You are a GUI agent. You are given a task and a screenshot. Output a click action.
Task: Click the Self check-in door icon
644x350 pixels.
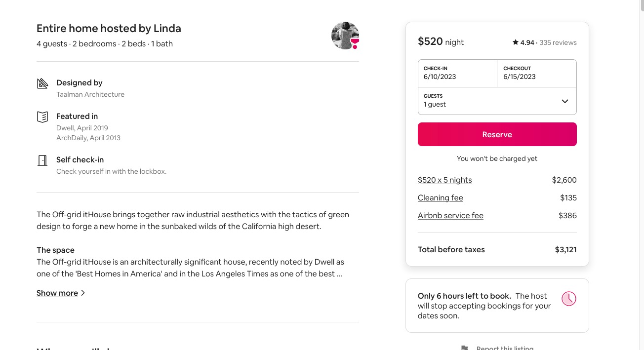tap(42, 160)
